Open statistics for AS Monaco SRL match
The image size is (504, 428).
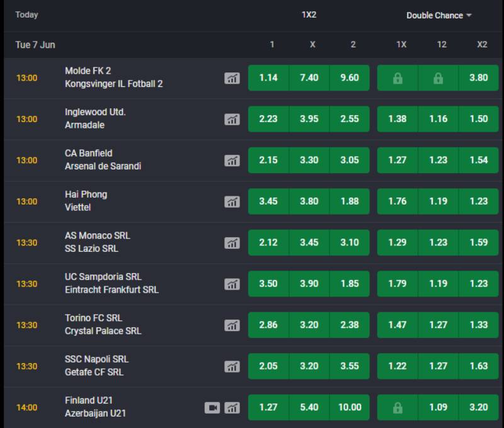tap(232, 242)
